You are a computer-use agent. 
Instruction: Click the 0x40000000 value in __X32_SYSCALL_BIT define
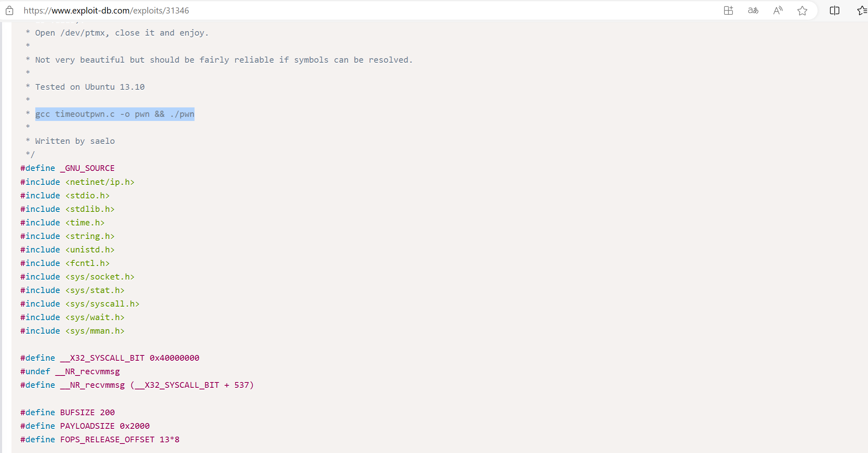174,358
